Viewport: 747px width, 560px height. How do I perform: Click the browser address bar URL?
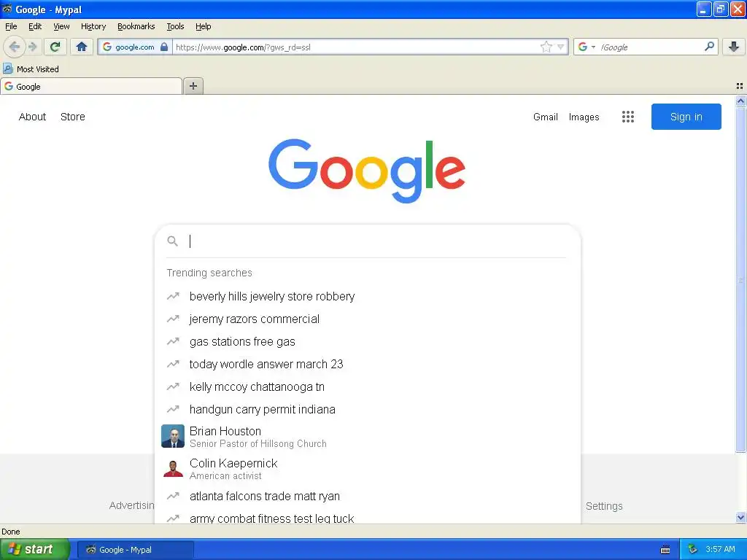pyautogui.click(x=355, y=47)
